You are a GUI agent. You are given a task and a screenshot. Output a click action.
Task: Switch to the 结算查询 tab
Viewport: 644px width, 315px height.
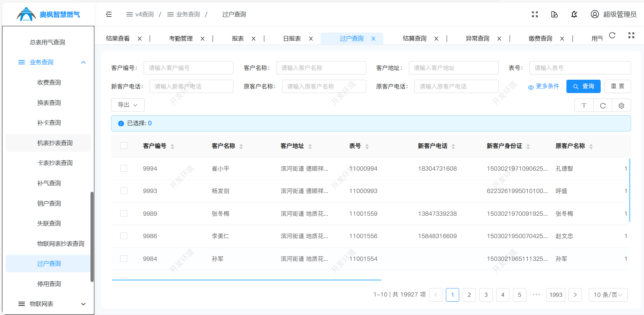pyautogui.click(x=415, y=38)
